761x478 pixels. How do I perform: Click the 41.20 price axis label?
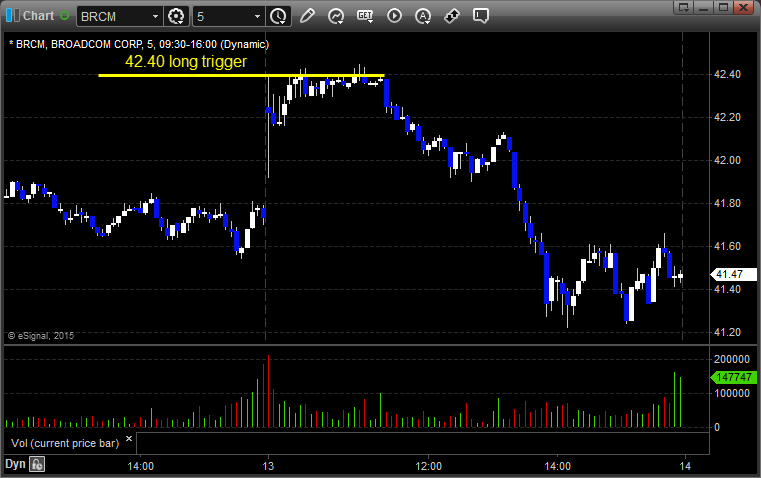728,332
